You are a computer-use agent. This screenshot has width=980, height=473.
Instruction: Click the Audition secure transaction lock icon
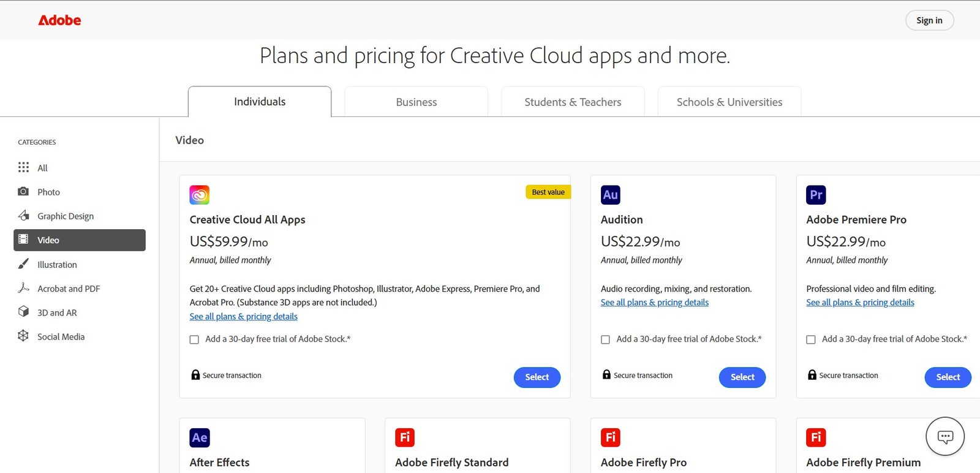[606, 374]
